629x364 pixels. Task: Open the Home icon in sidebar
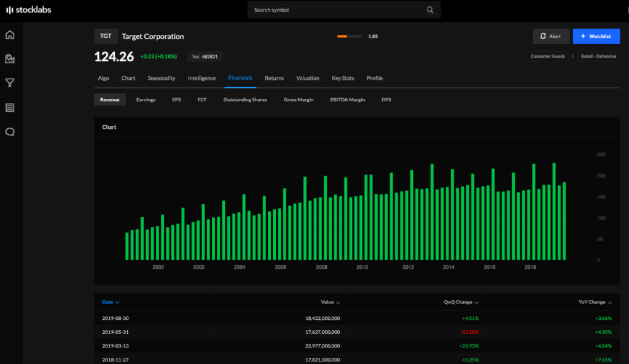[x=10, y=35]
